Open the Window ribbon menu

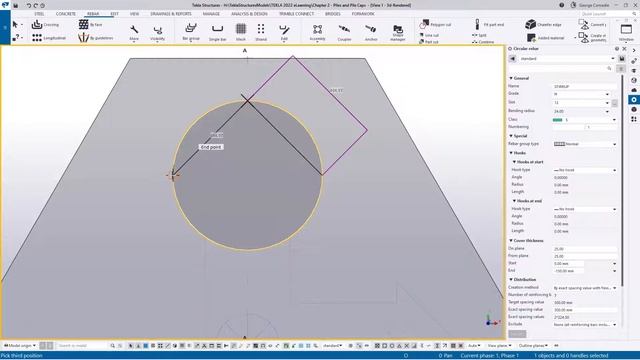[x=626, y=32]
